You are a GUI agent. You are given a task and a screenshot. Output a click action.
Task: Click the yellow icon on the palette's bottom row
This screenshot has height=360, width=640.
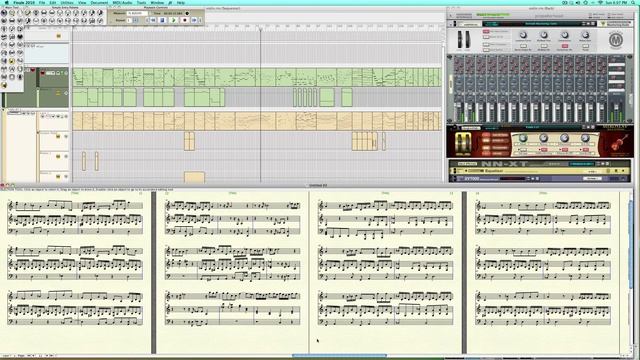[4, 85]
